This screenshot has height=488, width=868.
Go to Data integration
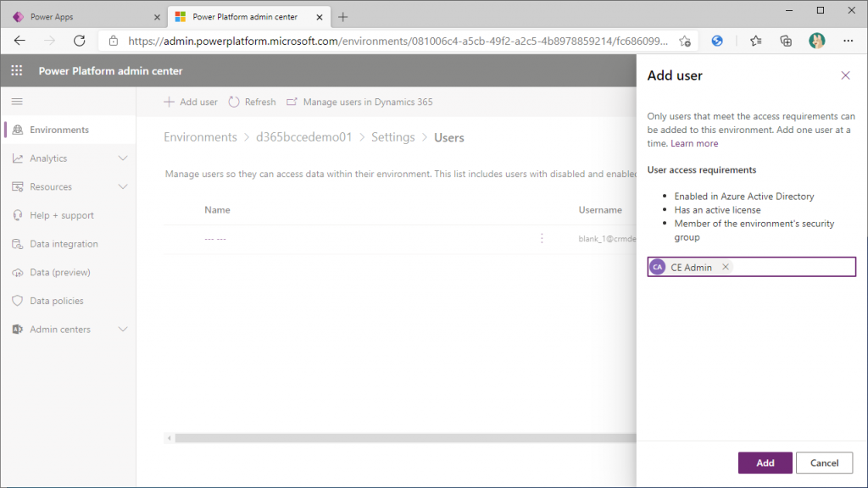[70, 243]
